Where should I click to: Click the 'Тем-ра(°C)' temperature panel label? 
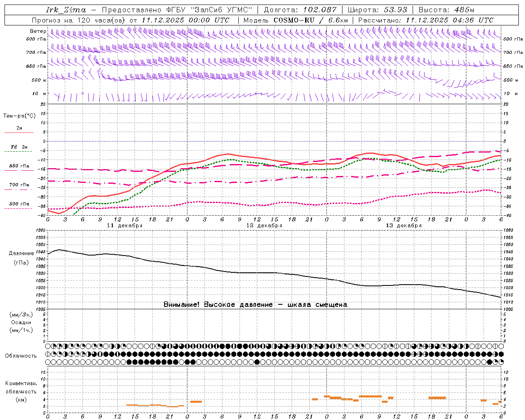pyautogui.click(x=19, y=116)
